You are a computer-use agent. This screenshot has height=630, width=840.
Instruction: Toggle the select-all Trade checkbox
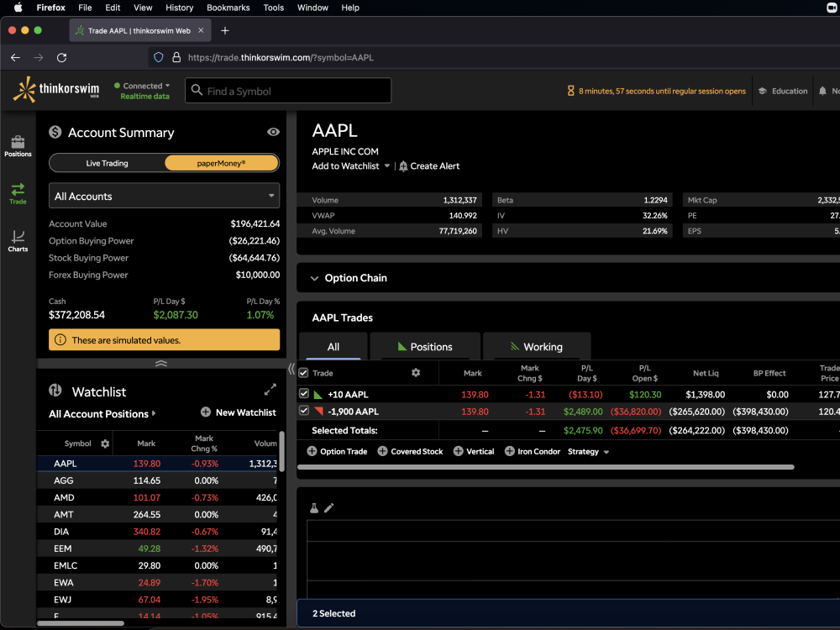click(x=304, y=372)
